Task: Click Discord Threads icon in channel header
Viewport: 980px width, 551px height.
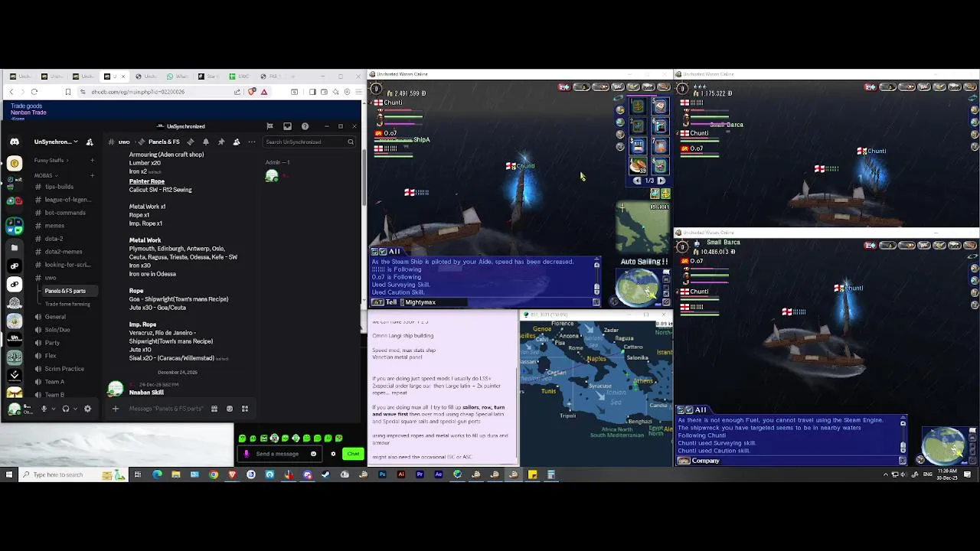Action: pos(190,142)
